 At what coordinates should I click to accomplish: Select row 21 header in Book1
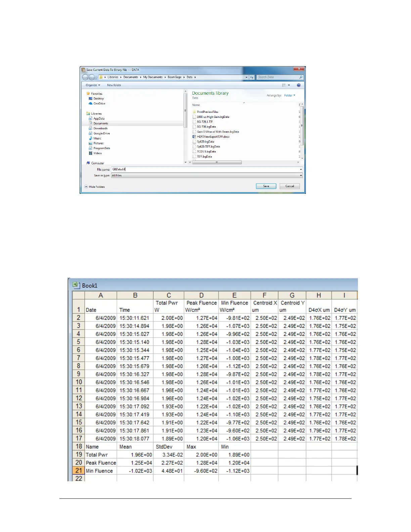[79, 471]
